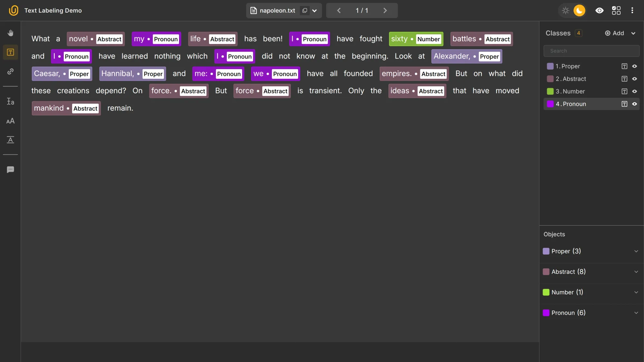Select the 2. Abstract class
Image resolution: width=644 pixels, height=362 pixels.
591,79
